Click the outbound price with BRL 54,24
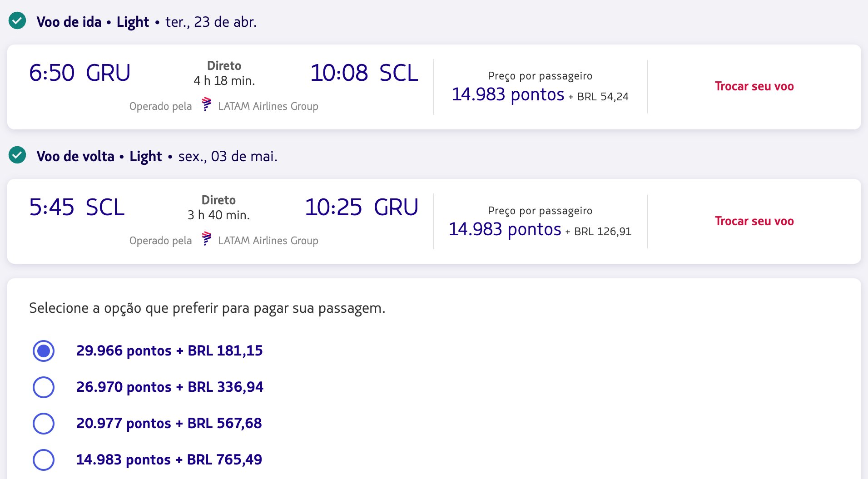 (540, 94)
